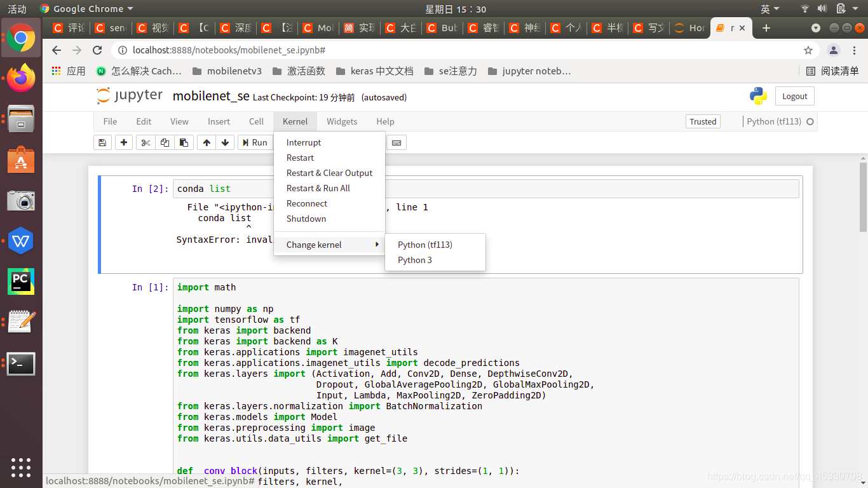Go back with the browser back arrow
The width and height of the screenshot is (868, 488).
57,50
